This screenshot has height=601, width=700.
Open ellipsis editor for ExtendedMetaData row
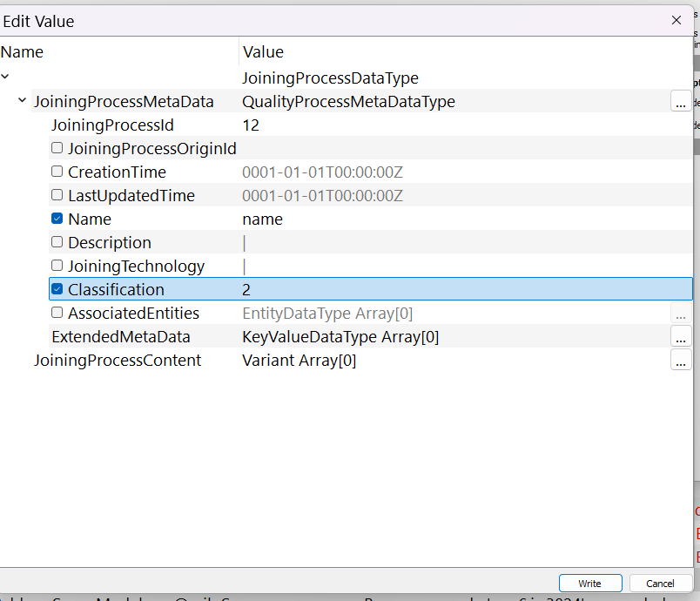point(681,337)
